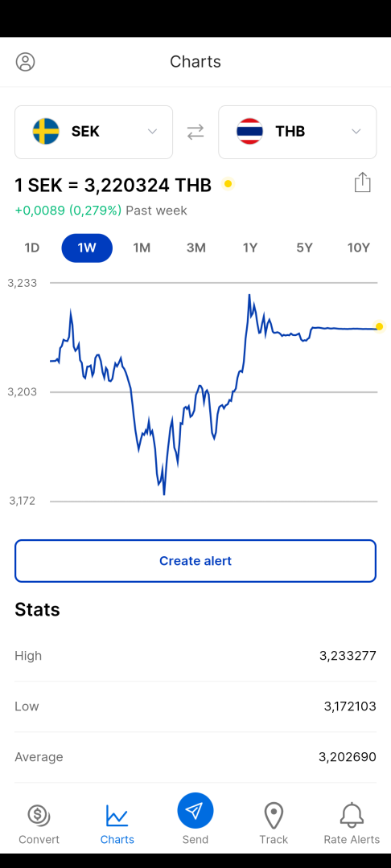Open Rate Alerts bell tab
This screenshot has width=391, height=868.
point(352,825)
